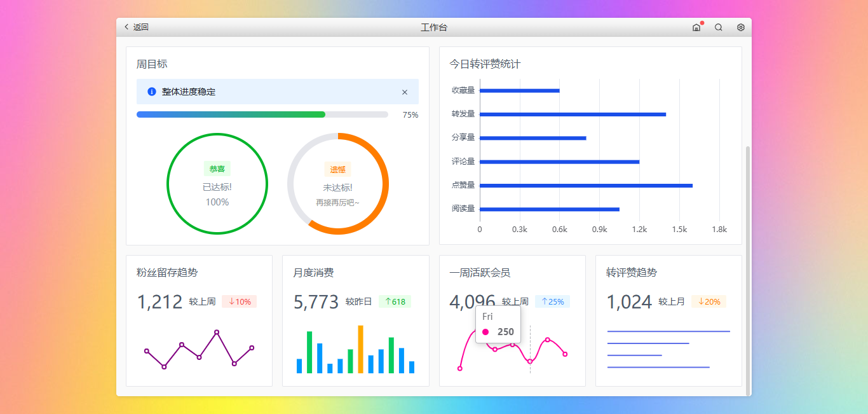Click the orange ↓20% tag in 转评赞趋势
This screenshot has height=414, width=868.
(709, 301)
